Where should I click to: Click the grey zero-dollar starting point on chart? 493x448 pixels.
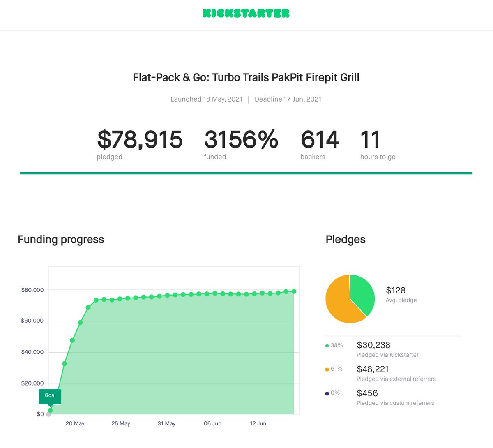(48, 414)
